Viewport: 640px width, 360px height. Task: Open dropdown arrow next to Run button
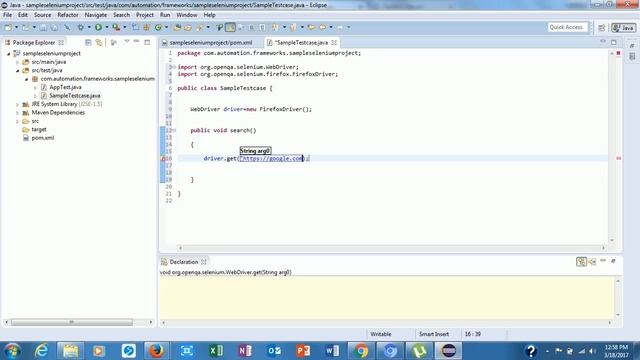click(x=107, y=27)
